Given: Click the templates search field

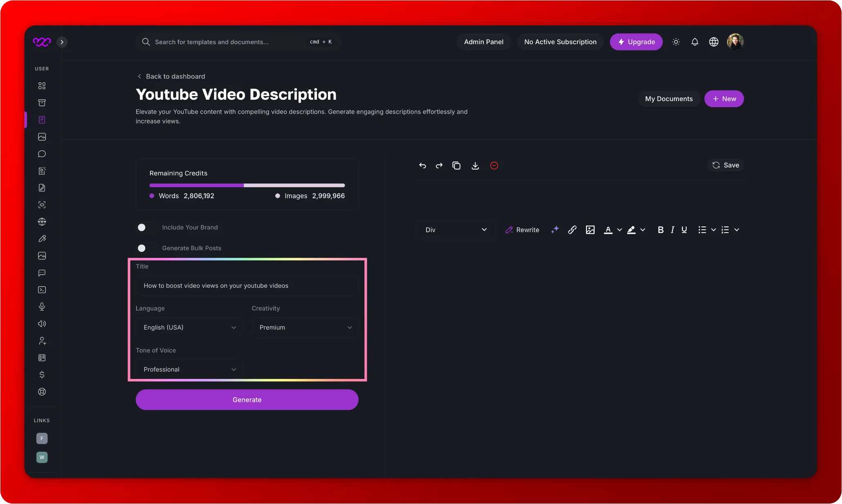Looking at the screenshot, I should tap(238, 42).
